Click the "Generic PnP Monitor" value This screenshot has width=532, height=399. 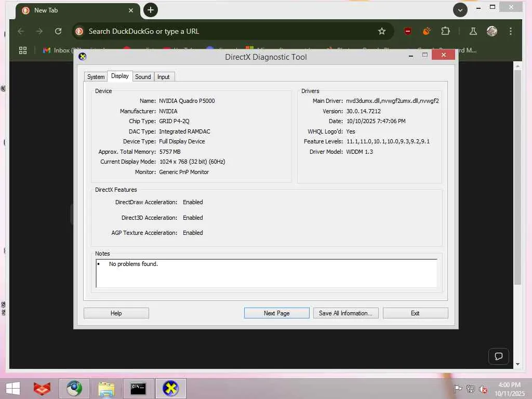tap(184, 172)
